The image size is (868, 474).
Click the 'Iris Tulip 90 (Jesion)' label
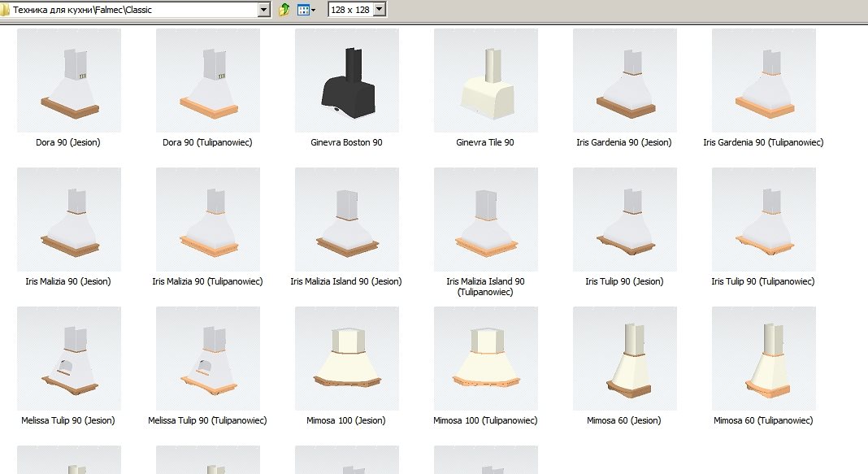coord(624,281)
